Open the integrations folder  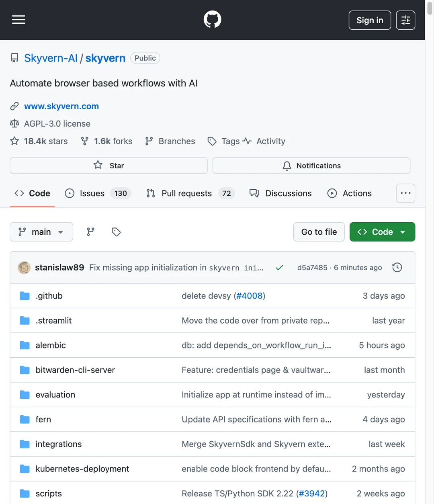58,444
